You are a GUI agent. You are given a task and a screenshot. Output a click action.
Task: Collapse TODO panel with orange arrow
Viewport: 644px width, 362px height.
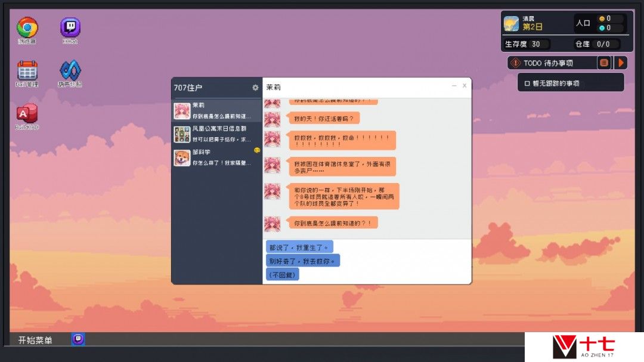621,63
